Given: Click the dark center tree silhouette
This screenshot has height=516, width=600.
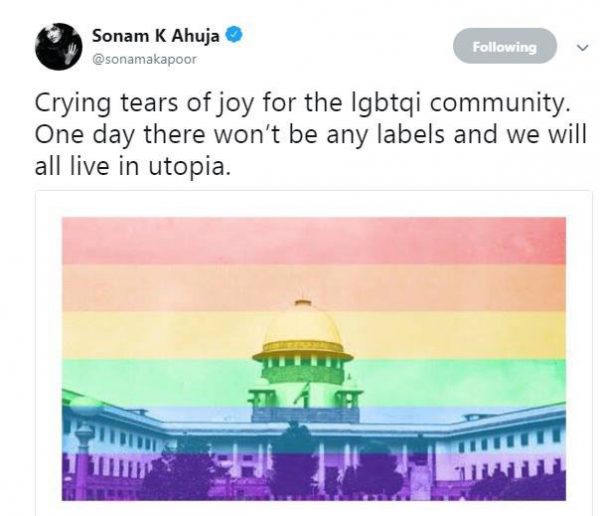Looking at the screenshot, I should [x=295, y=461].
